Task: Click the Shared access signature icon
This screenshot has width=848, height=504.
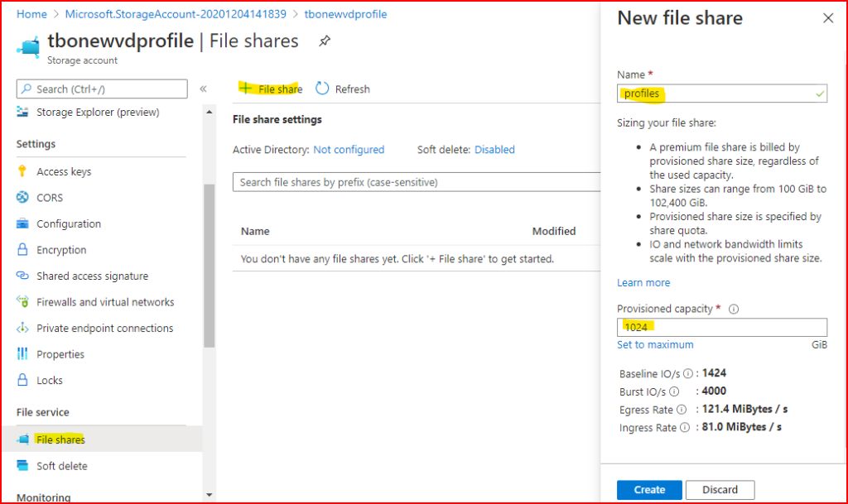Action: click(x=22, y=276)
